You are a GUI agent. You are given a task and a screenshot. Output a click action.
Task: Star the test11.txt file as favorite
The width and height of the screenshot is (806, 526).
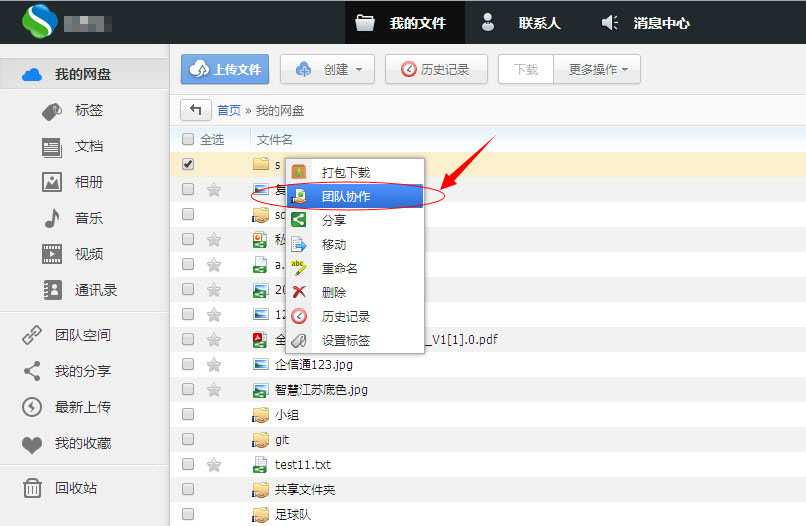(213, 465)
